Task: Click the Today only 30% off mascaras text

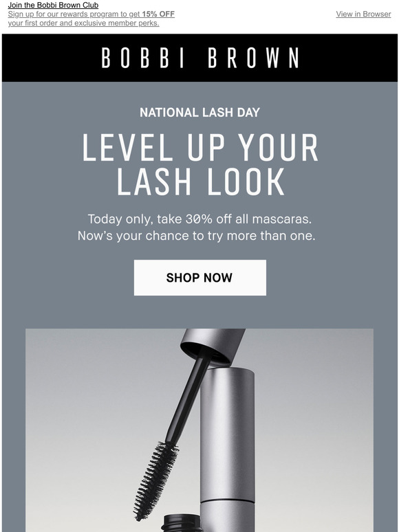Action: [x=199, y=219]
